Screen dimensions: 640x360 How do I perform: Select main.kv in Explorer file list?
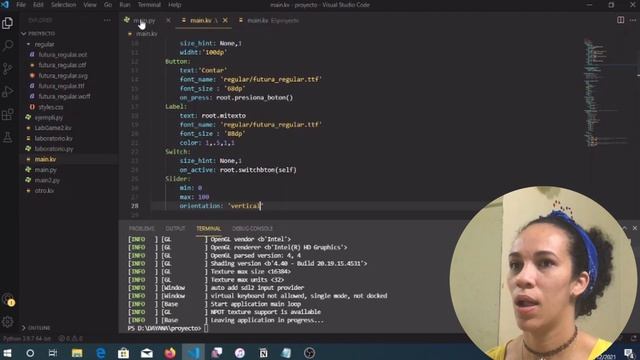point(45,159)
